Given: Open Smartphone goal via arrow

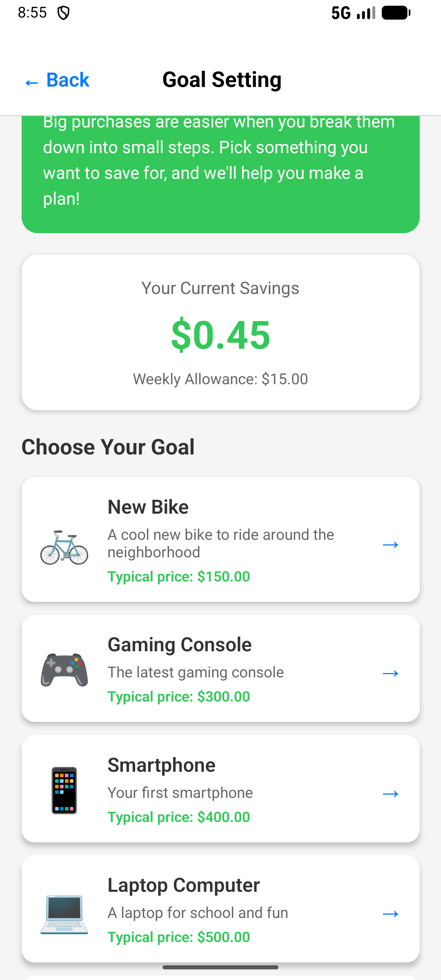Looking at the screenshot, I should [390, 794].
